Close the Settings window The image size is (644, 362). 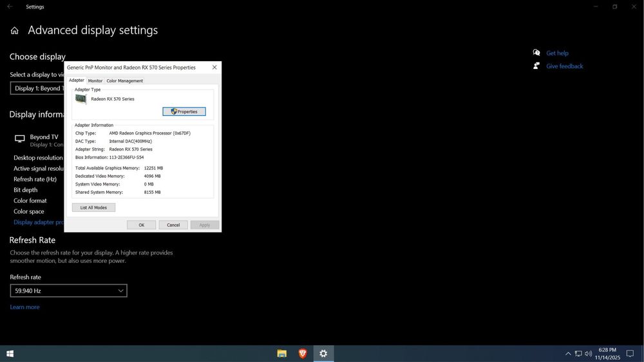[x=634, y=6]
